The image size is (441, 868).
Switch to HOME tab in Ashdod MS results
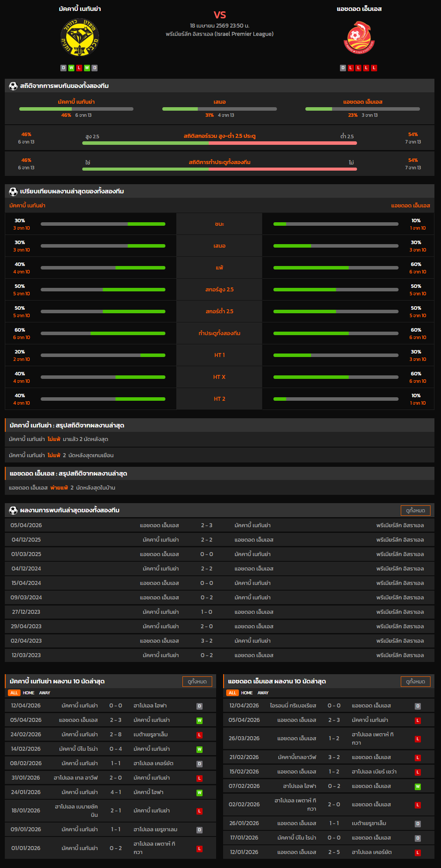click(247, 693)
